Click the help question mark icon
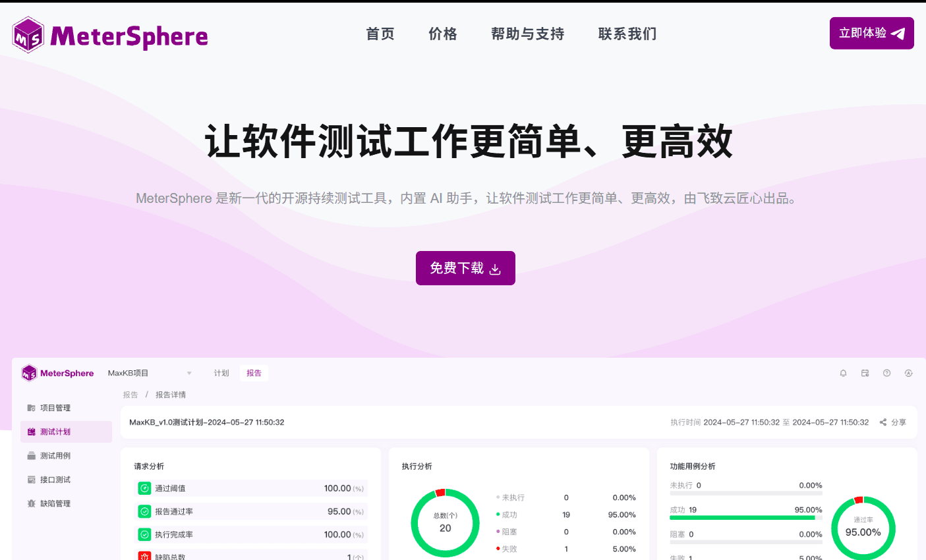Viewport: 926px width, 560px height. 886,373
